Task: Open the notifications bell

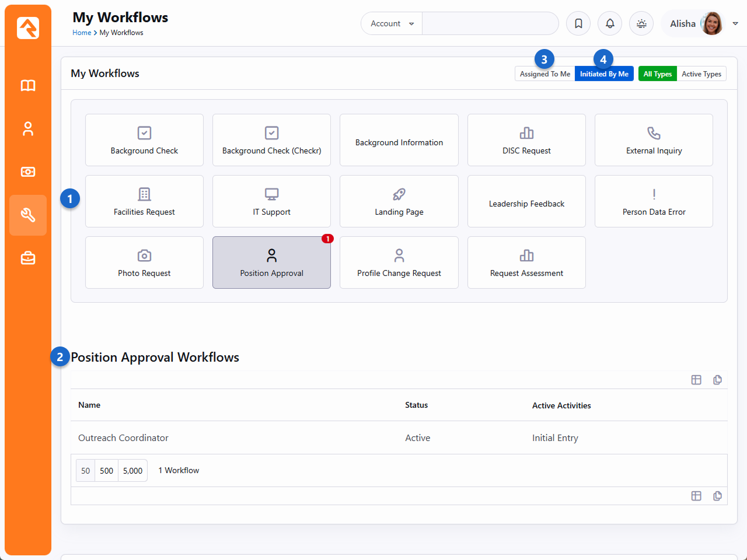Action: point(610,24)
